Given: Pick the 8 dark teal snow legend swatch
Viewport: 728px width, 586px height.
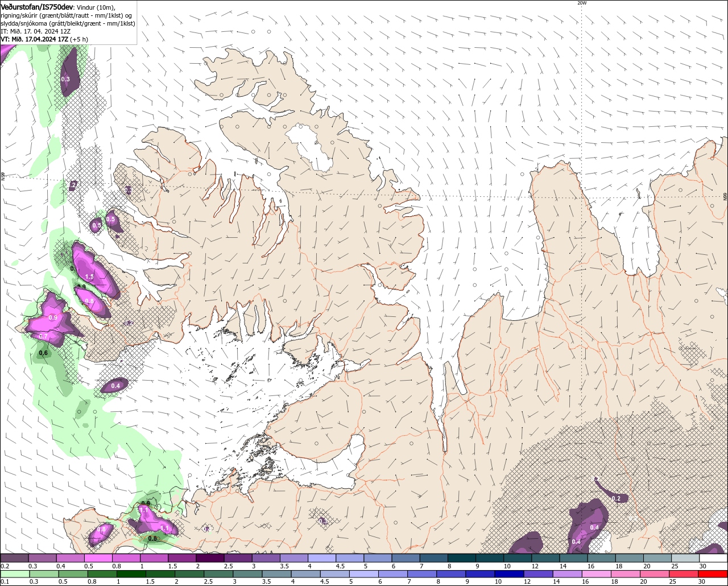Looking at the screenshot, I should tap(462, 558).
